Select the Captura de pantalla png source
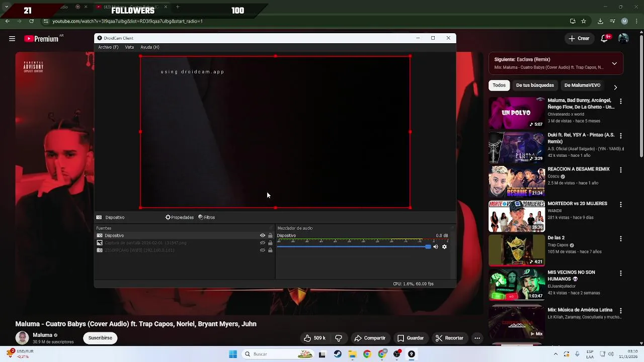Image resolution: width=644 pixels, height=362 pixels. point(185,243)
